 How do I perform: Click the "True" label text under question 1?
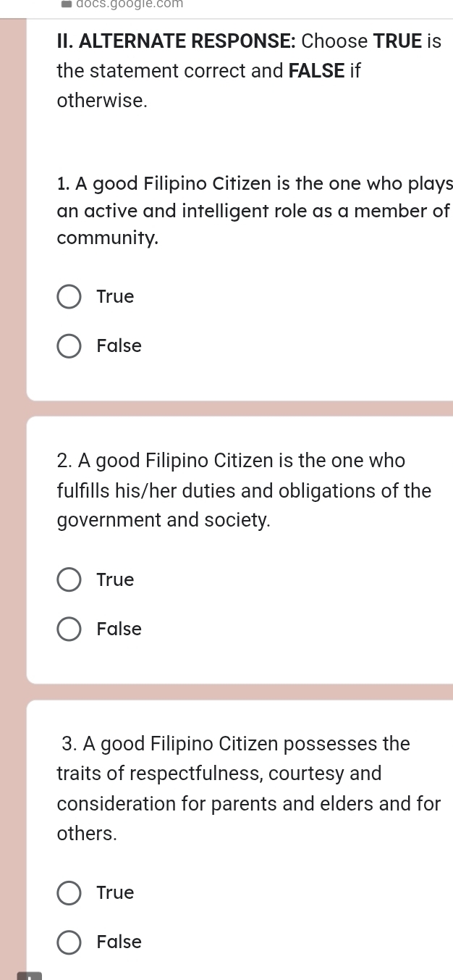pyautogui.click(x=116, y=297)
